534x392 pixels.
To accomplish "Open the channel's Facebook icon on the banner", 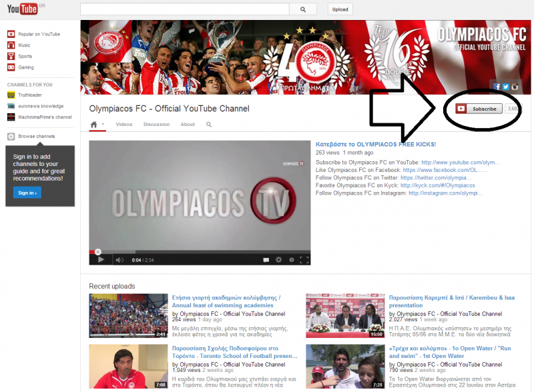I will tap(497, 87).
